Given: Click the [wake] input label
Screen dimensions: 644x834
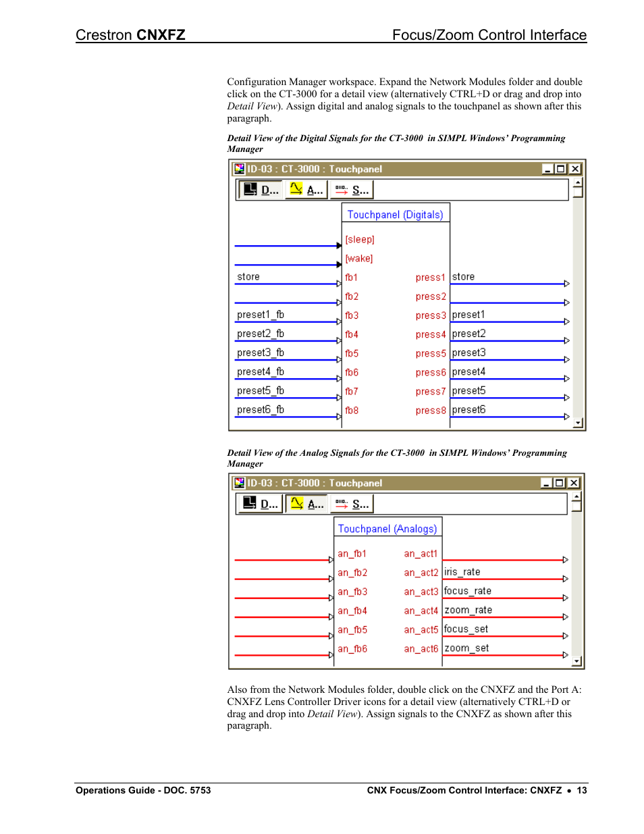Looking at the screenshot, I should (x=359, y=259).
